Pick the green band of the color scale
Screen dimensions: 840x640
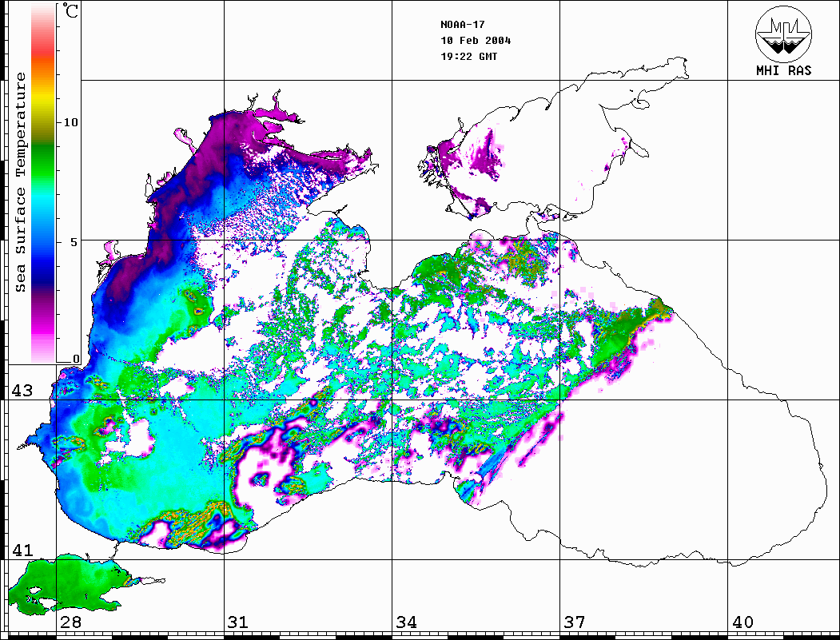(x=43, y=161)
